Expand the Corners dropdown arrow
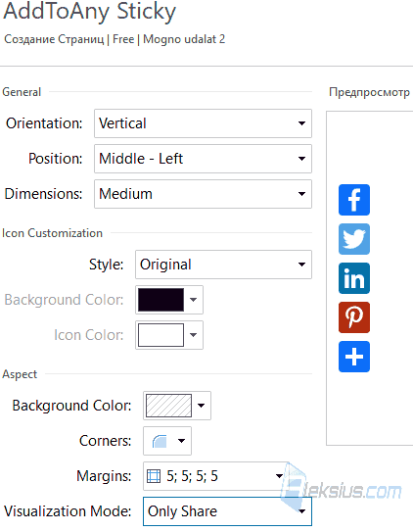Viewport: 413px width, 532px height. pyautogui.click(x=182, y=441)
